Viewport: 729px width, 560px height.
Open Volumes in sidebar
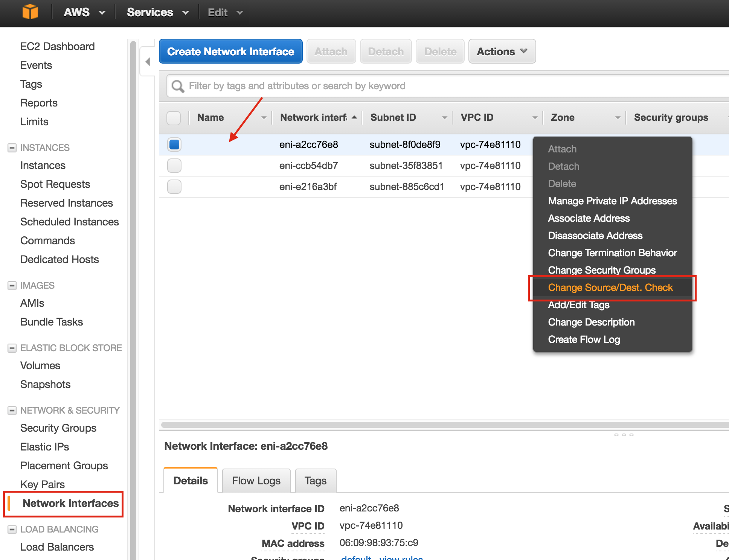tap(40, 365)
